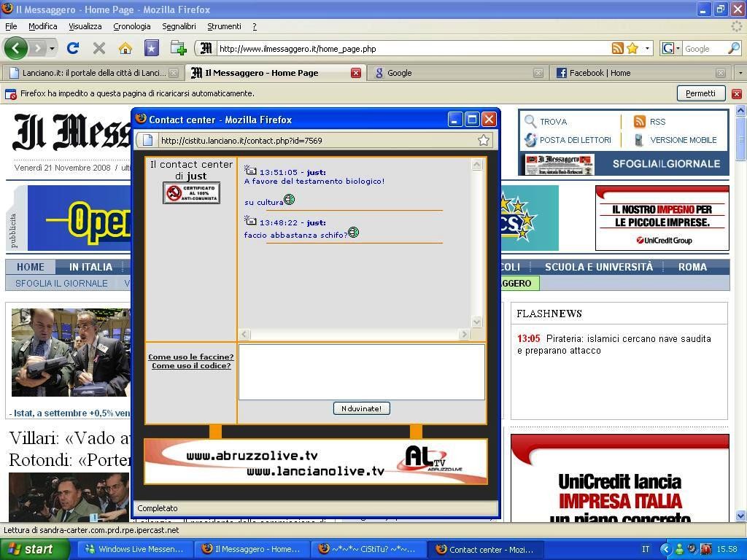Click the main page scrollbar down arrow
Screen dimensions: 747x560
tap(740, 516)
